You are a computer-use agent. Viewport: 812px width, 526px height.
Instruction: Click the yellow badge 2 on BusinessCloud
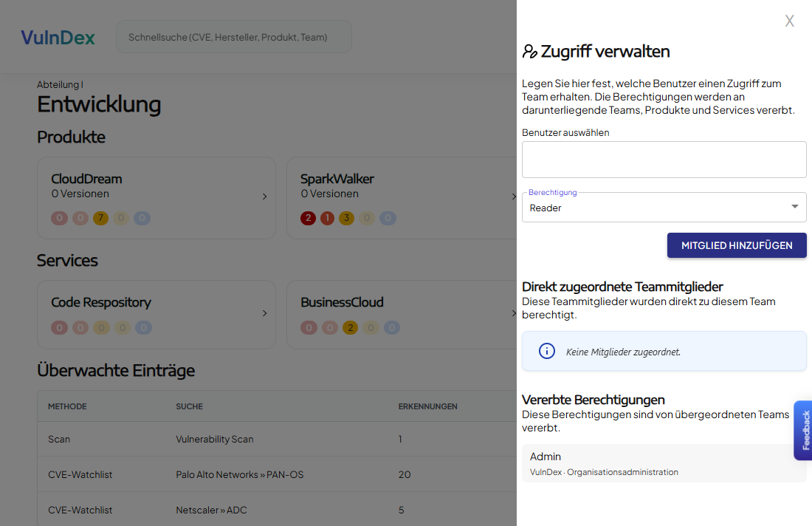(x=350, y=328)
